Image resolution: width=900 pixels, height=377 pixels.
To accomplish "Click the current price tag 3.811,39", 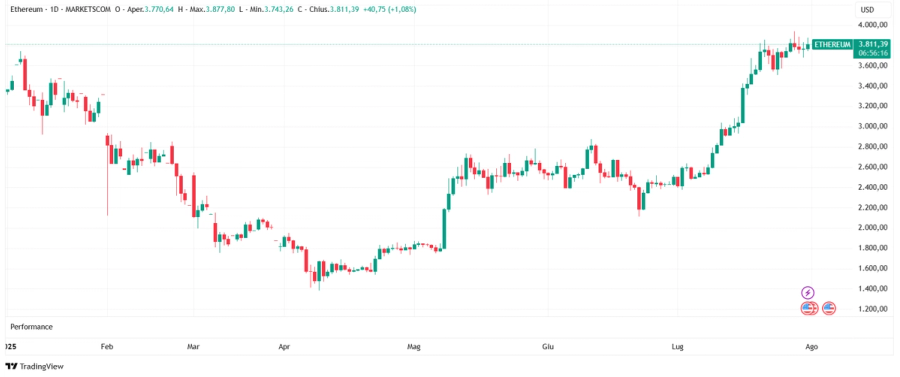I will point(872,44).
